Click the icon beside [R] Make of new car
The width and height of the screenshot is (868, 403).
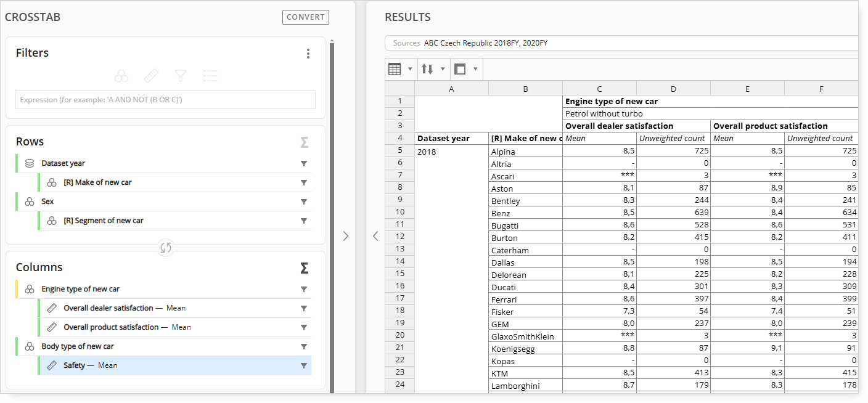click(52, 182)
